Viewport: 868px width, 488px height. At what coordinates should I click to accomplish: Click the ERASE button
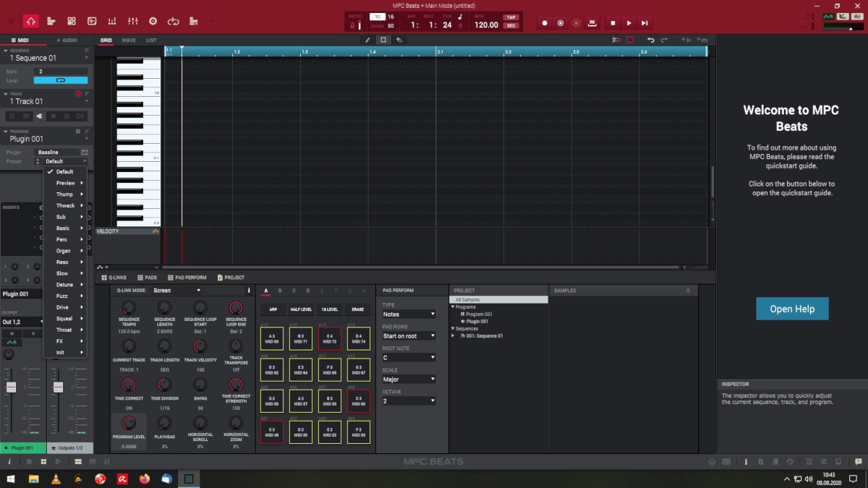(357, 309)
